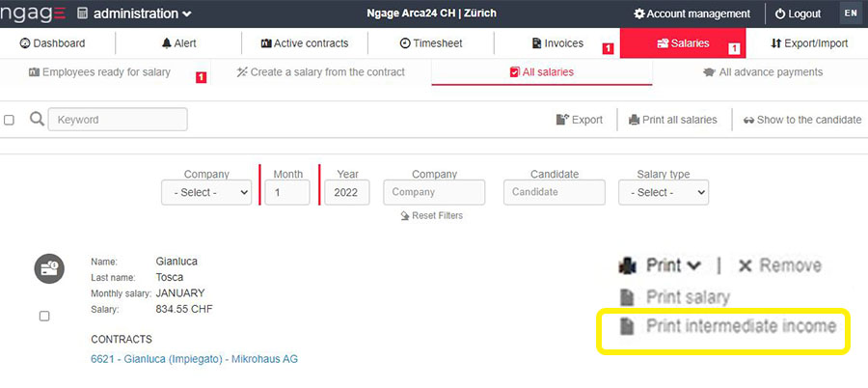Open Account management gear icon
Screen dimensions: 868x388
tap(639, 14)
